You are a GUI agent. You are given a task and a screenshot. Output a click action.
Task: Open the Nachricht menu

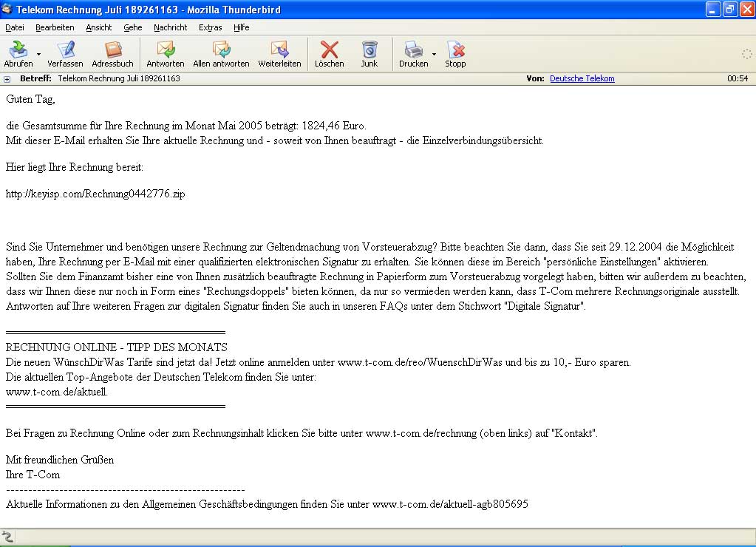click(170, 27)
